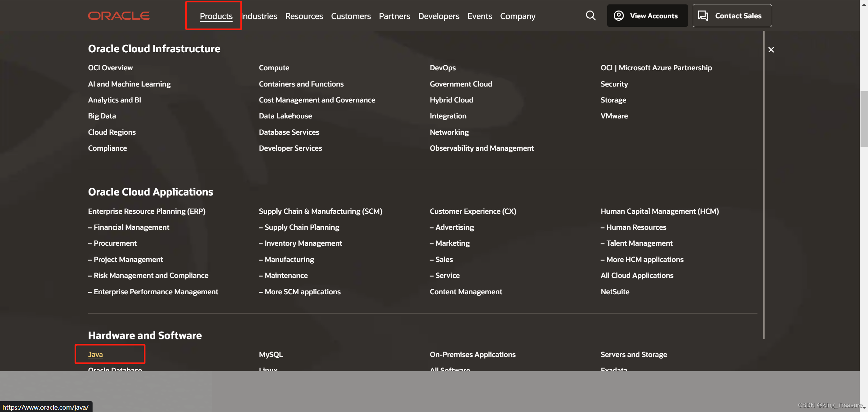The width and height of the screenshot is (868, 412).
Task: Close the Products mega menu
Action: pos(771,50)
